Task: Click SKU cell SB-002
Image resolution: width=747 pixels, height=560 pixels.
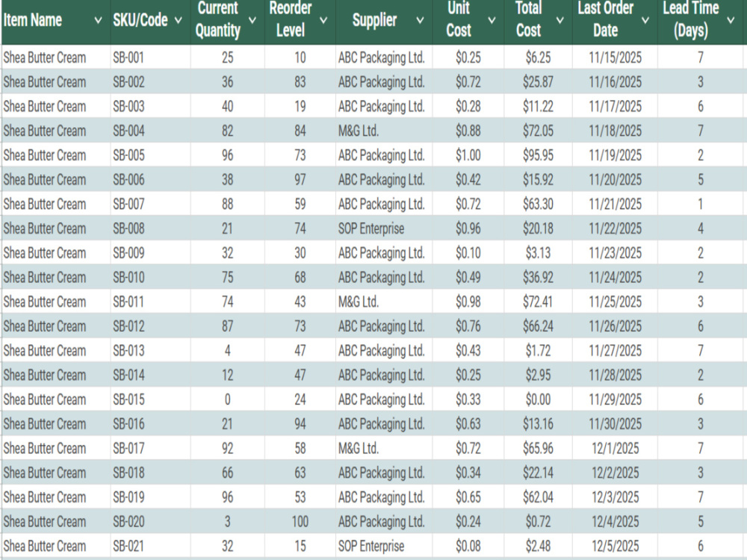Action: click(x=151, y=82)
